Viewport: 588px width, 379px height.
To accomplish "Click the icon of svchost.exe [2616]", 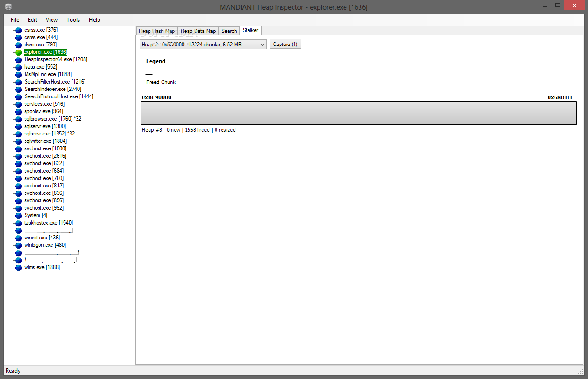I will pos(19,156).
